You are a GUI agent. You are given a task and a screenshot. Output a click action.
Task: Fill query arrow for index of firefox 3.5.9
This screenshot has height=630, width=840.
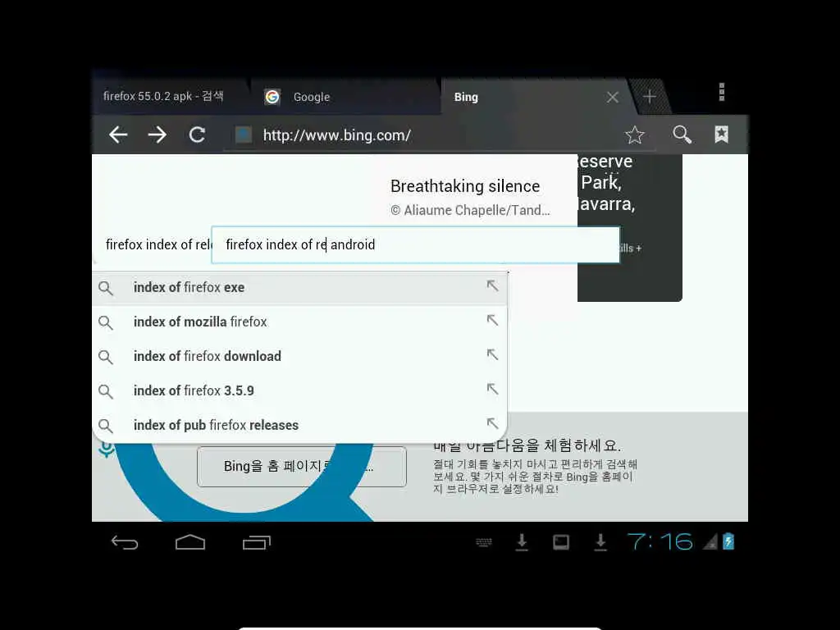point(492,388)
